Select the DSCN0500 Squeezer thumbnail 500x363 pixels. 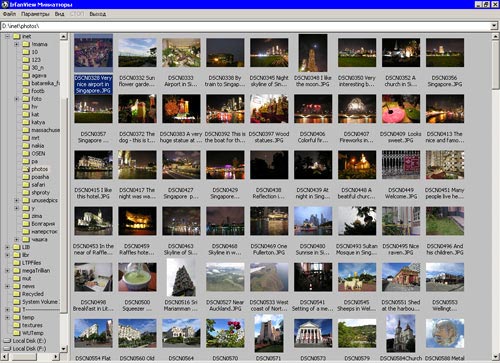(x=137, y=277)
